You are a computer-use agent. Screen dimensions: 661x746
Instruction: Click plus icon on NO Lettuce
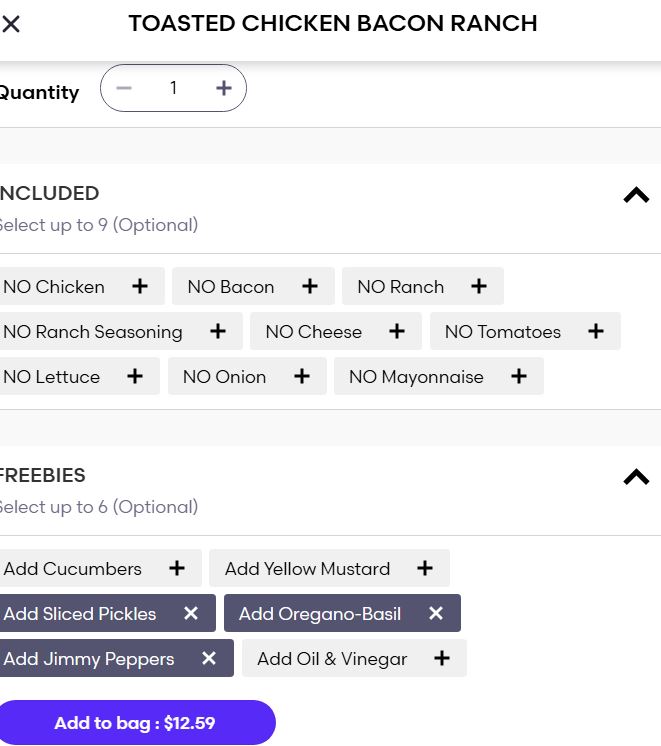[x=135, y=376]
